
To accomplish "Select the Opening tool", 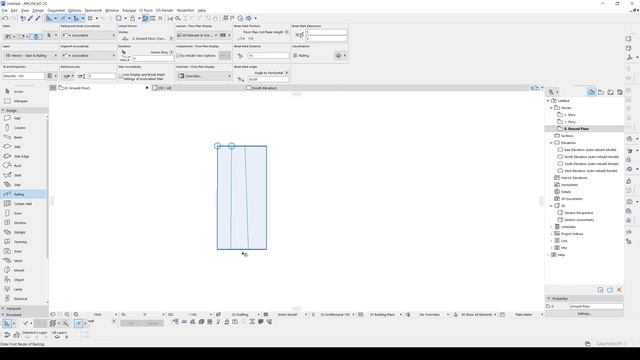I will click(x=20, y=242).
